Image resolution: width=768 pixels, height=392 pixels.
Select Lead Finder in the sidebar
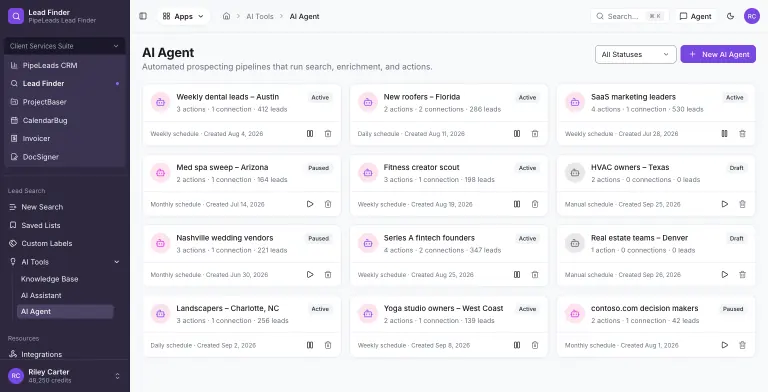click(x=64, y=83)
